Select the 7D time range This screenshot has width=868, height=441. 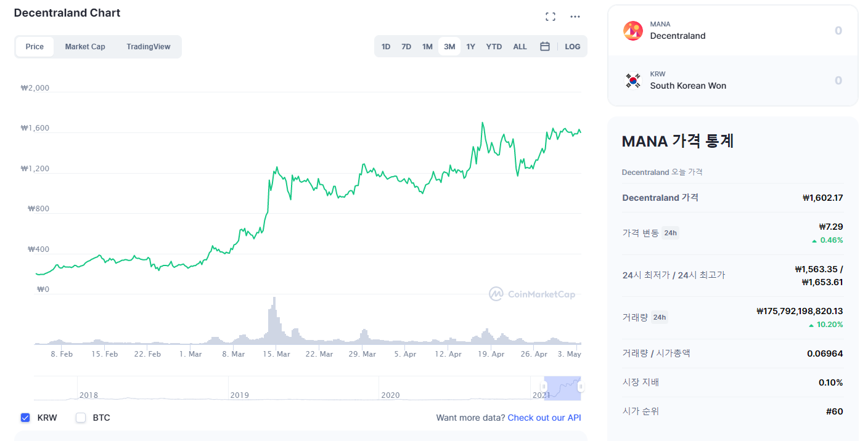406,46
